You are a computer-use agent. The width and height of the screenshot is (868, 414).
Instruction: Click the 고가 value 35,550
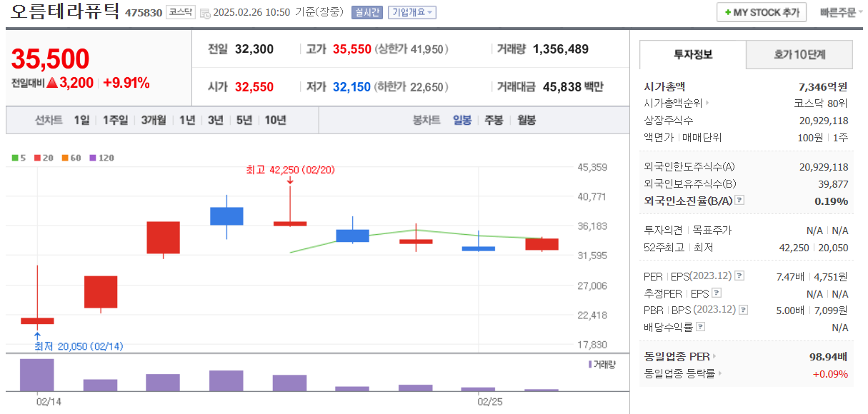352,49
